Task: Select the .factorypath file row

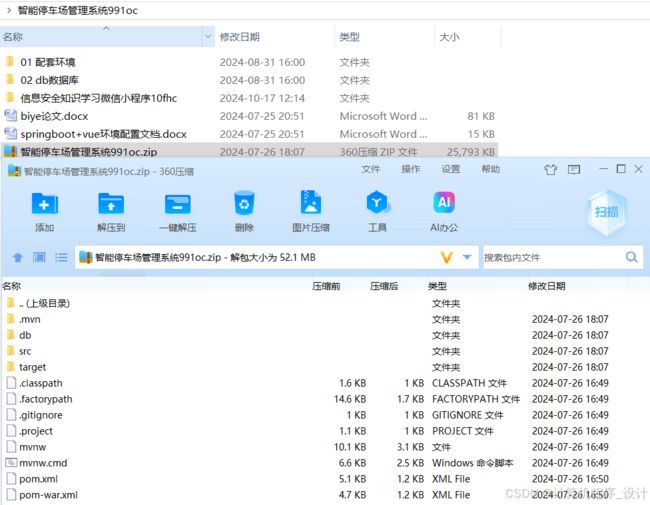Action: [x=308, y=399]
